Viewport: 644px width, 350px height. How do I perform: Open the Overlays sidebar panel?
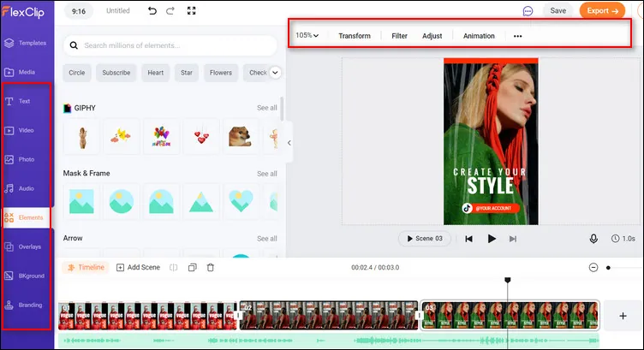pos(23,246)
